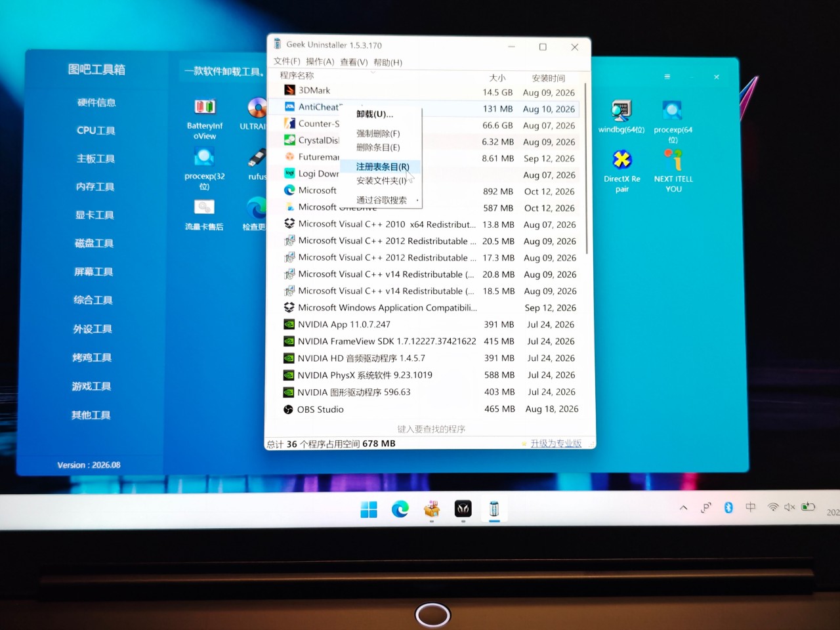Click the 键入要查找的程序 search field
This screenshot has width=840, height=630.
431,429
